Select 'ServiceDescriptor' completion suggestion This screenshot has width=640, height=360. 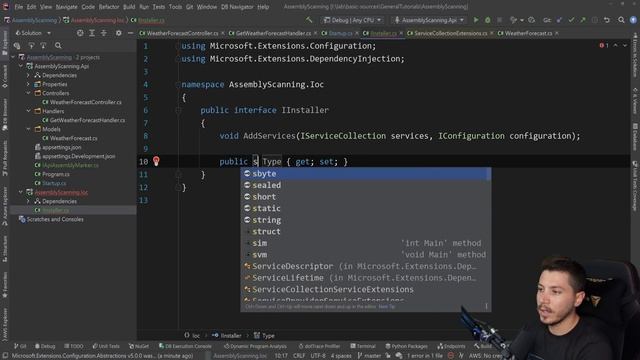366,266
